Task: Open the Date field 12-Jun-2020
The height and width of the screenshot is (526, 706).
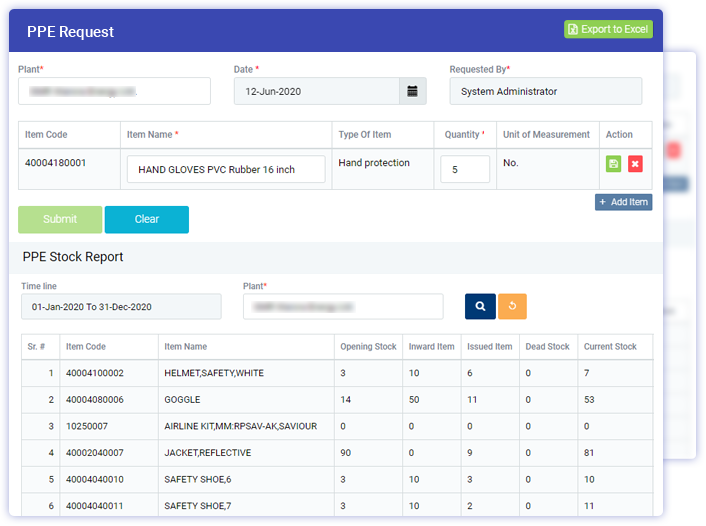Action: (316, 91)
